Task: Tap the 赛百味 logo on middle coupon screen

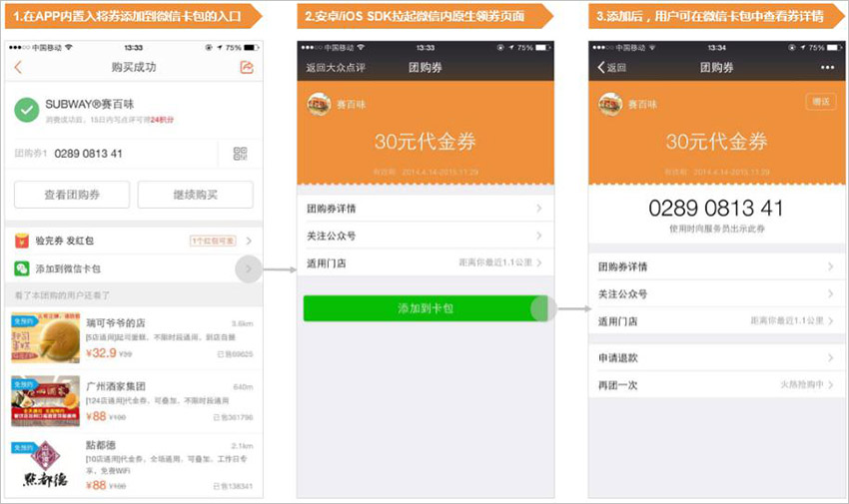Action: (x=319, y=104)
